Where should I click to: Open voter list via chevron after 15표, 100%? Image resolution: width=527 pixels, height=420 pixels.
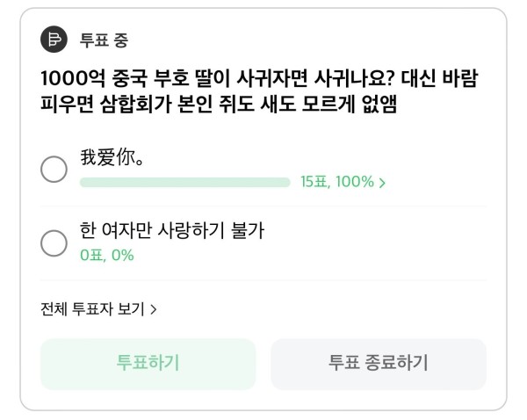point(382,183)
